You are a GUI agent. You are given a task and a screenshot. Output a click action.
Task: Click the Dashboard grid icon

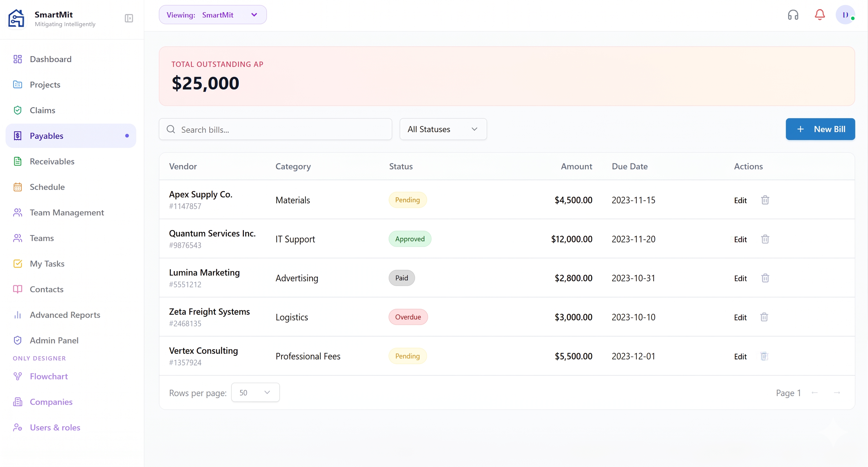(x=17, y=59)
